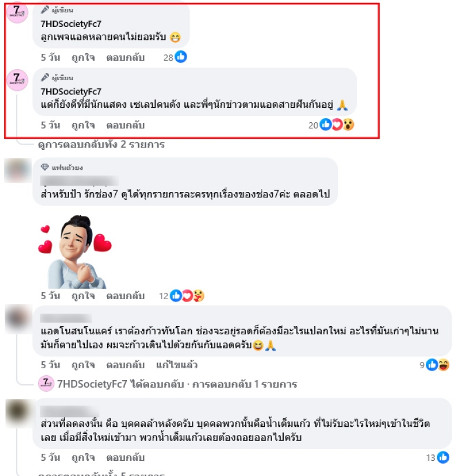Screen dimensions: 468x476
Task: Open the แก้ไขแล้ว edit history link
Action: click(x=177, y=365)
